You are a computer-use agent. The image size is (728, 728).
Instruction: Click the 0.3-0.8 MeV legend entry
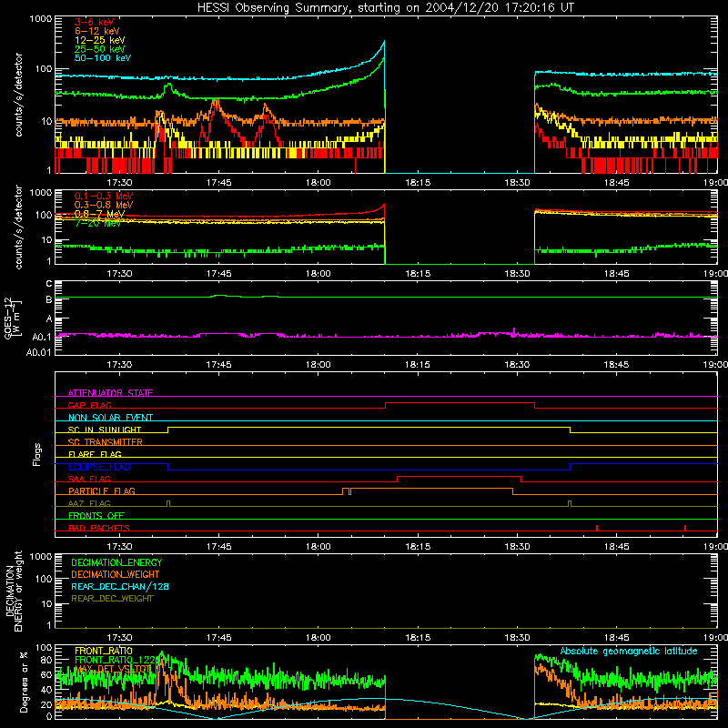[104, 205]
